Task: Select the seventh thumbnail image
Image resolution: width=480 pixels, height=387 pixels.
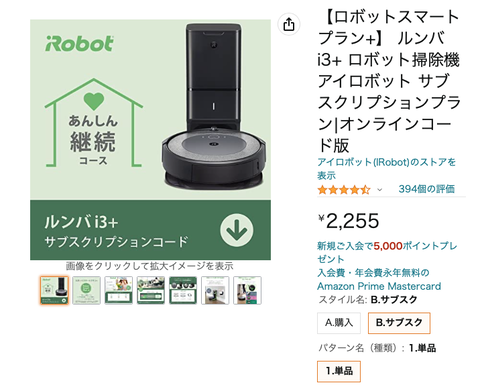Action: tap(247, 290)
